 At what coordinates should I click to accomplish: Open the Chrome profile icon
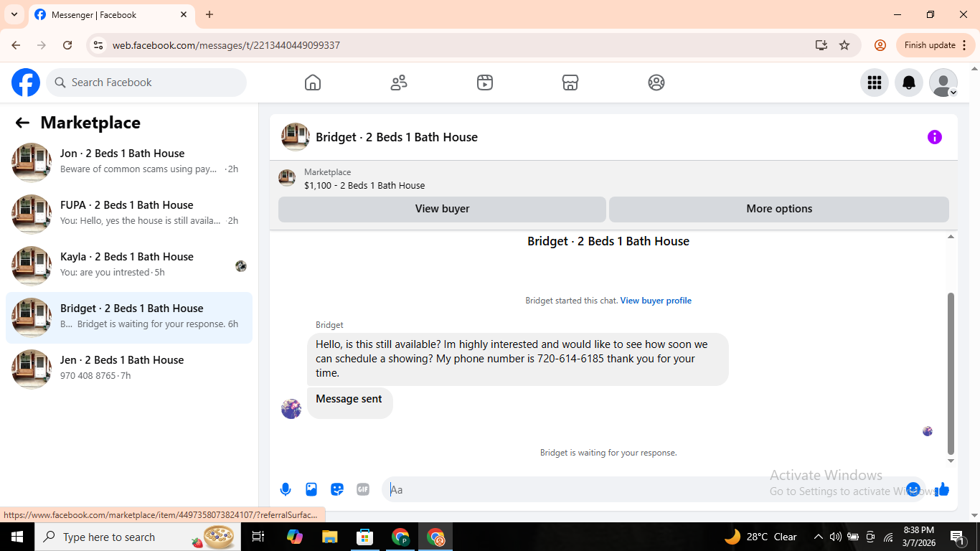pyautogui.click(x=880, y=45)
